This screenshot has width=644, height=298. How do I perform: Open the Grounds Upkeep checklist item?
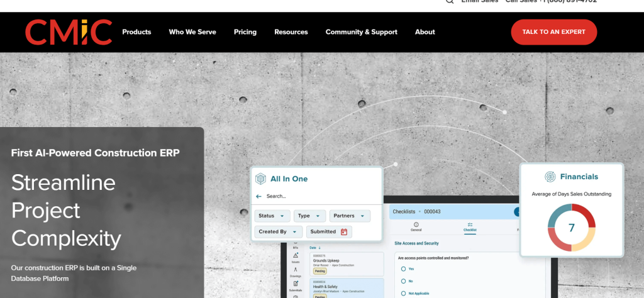[347, 264]
